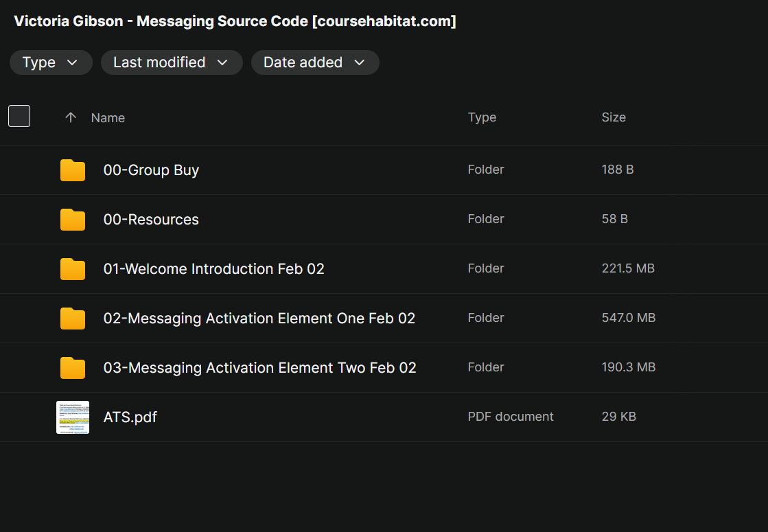Open 01-Welcome Introduction Feb 02
The width and height of the screenshot is (768, 532).
[213, 269]
